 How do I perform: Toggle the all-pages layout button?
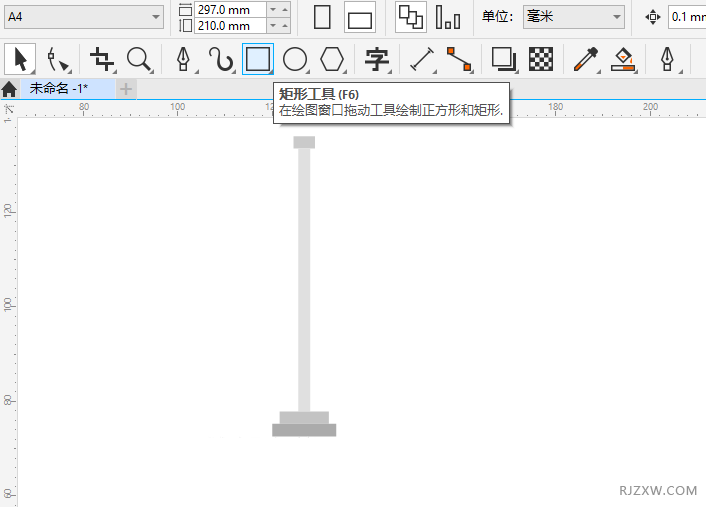[x=411, y=17]
